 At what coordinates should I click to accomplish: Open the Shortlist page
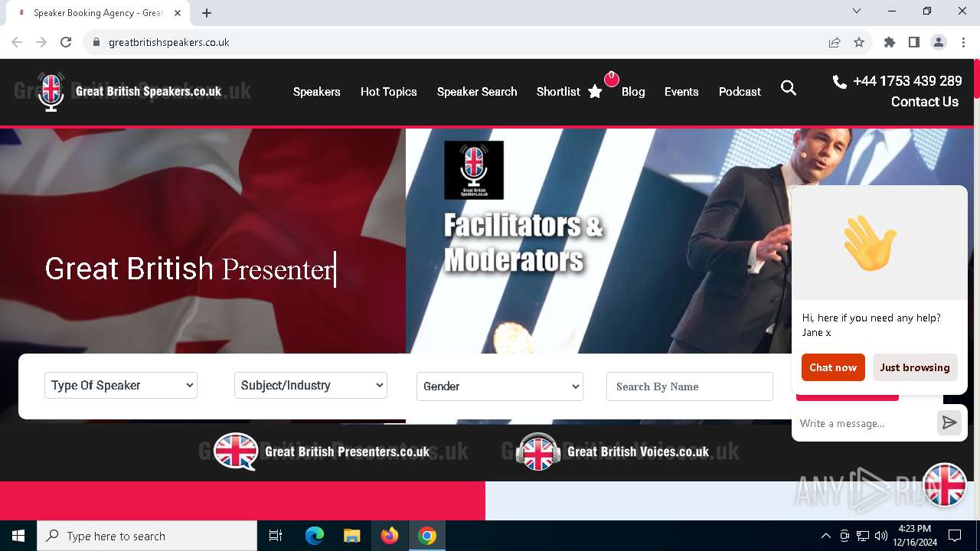point(558,92)
